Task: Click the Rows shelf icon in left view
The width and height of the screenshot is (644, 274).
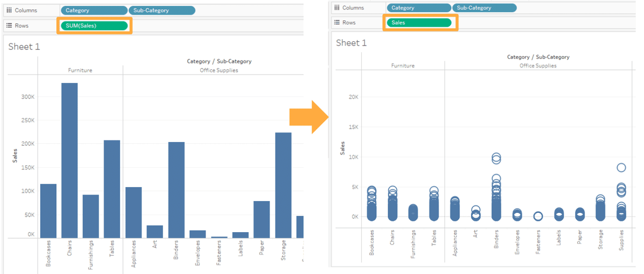Action: click(9, 25)
